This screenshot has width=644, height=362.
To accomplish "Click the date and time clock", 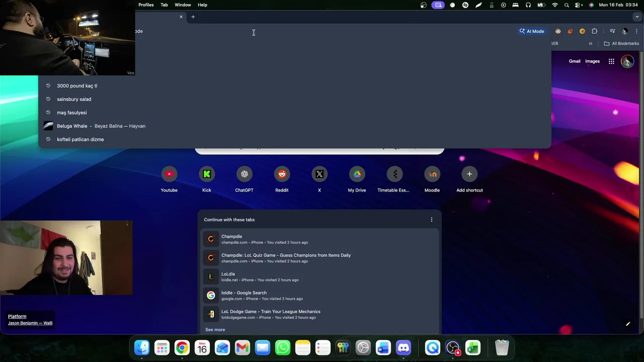I will (619, 5).
